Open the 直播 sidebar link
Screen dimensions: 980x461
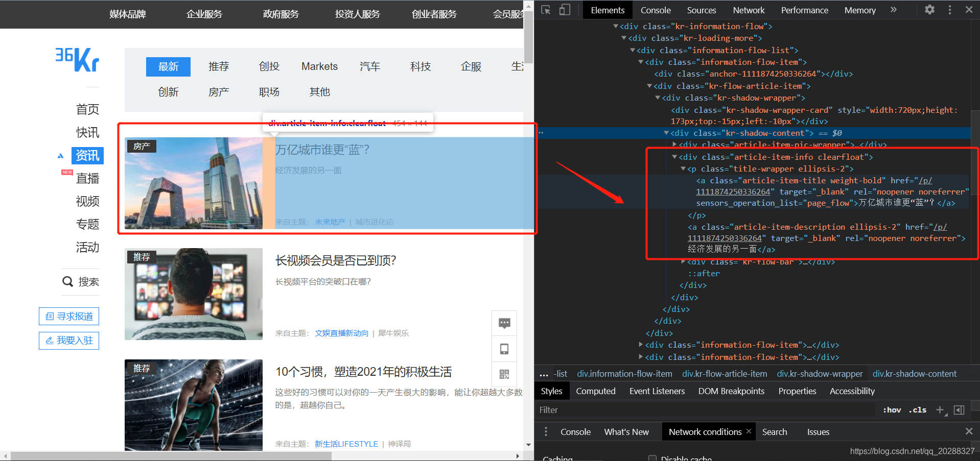click(x=87, y=179)
